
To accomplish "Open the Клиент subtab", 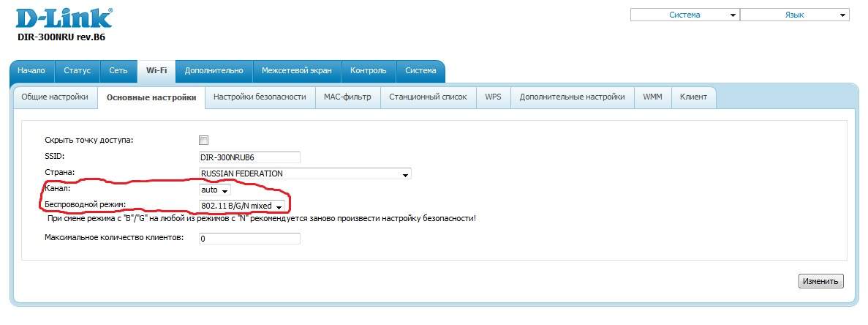I will [693, 97].
